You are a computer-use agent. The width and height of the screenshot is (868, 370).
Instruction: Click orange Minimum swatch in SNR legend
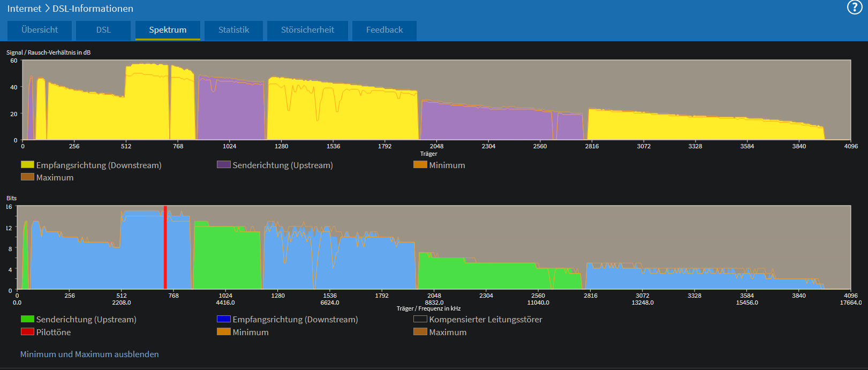coord(420,164)
